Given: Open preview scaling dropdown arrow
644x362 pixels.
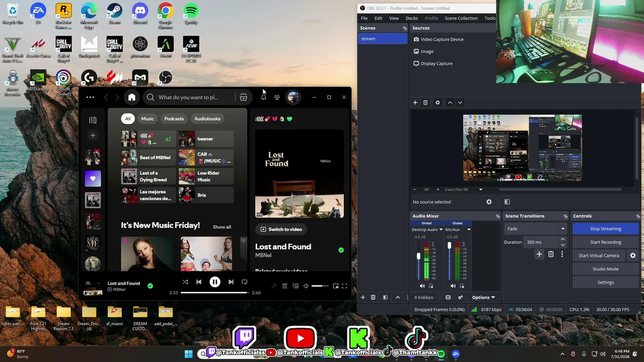Looking at the screenshot, I should [x=480, y=190].
